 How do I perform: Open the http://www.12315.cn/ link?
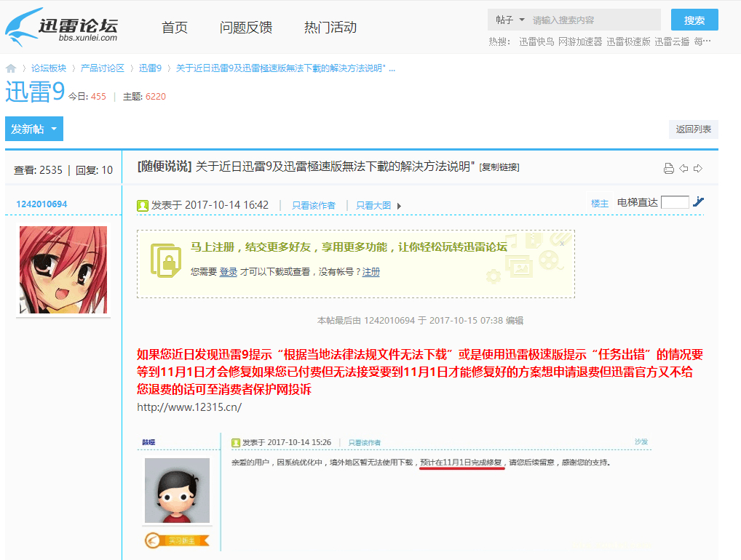[x=189, y=407]
